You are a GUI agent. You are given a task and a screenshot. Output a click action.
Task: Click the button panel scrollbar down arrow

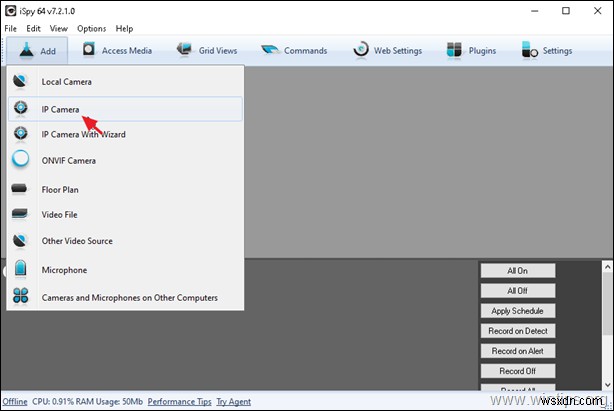point(607,385)
